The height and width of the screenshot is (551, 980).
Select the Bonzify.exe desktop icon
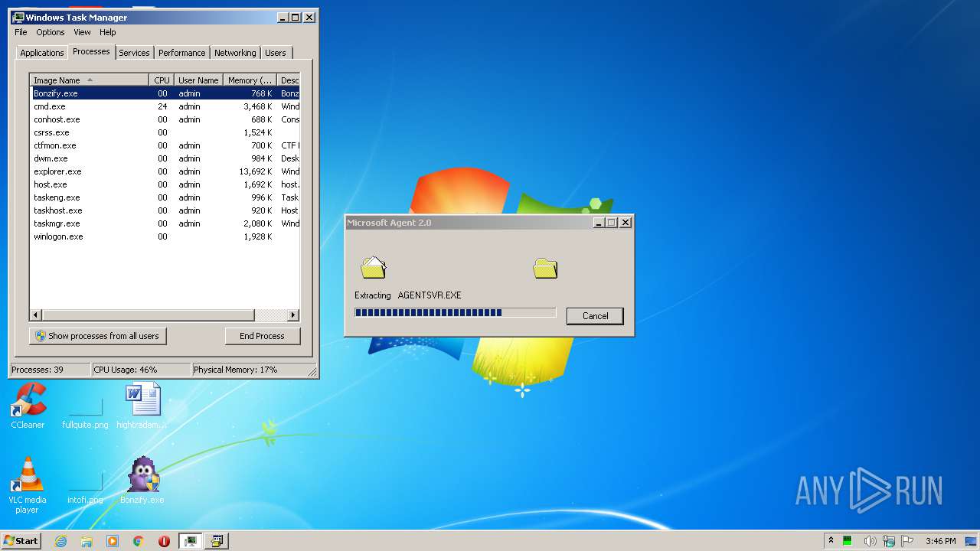pos(142,481)
